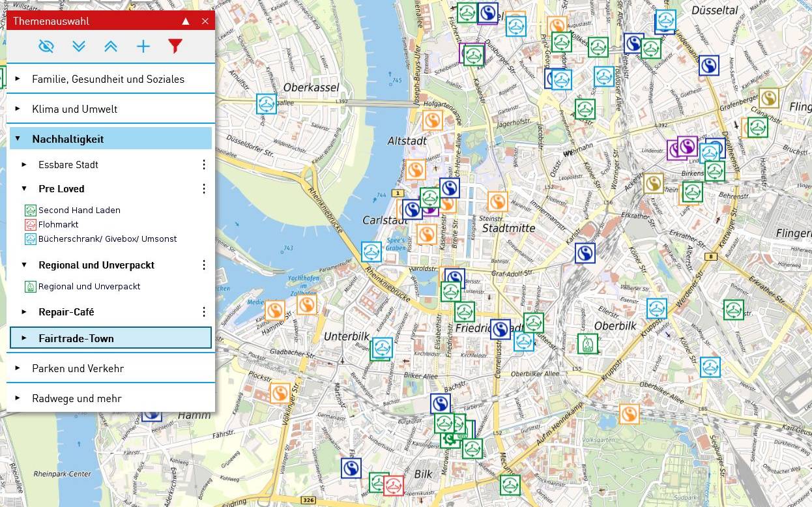This screenshot has height=507, width=812.
Task: Open the three-dot menu for Pre Loved
Action: pos(204,189)
